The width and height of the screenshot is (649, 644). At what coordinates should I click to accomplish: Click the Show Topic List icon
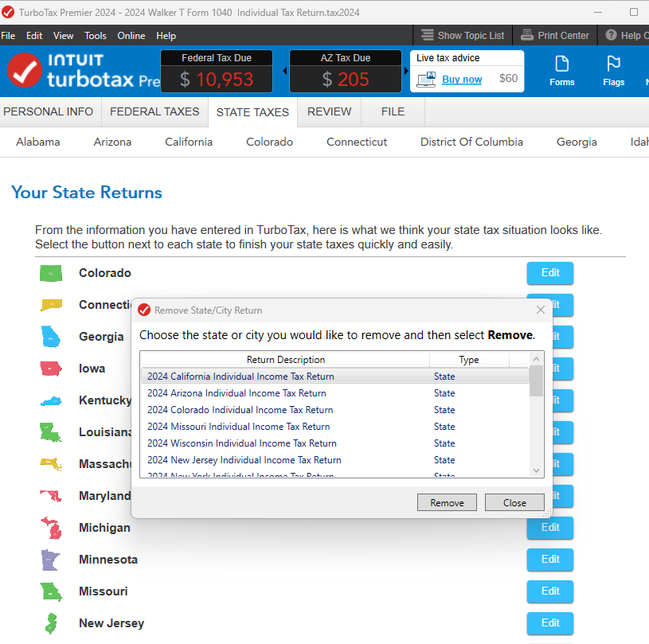point(428,35)
